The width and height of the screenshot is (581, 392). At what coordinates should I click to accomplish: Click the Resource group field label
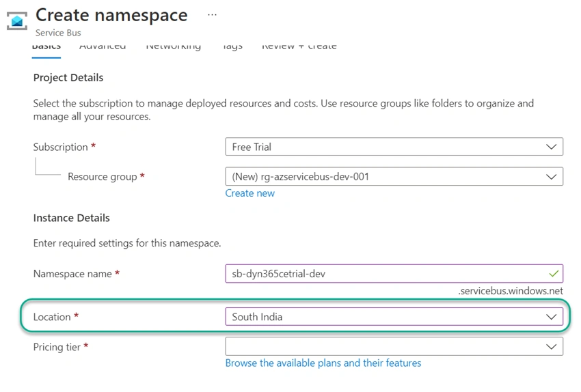pos(103,177)
